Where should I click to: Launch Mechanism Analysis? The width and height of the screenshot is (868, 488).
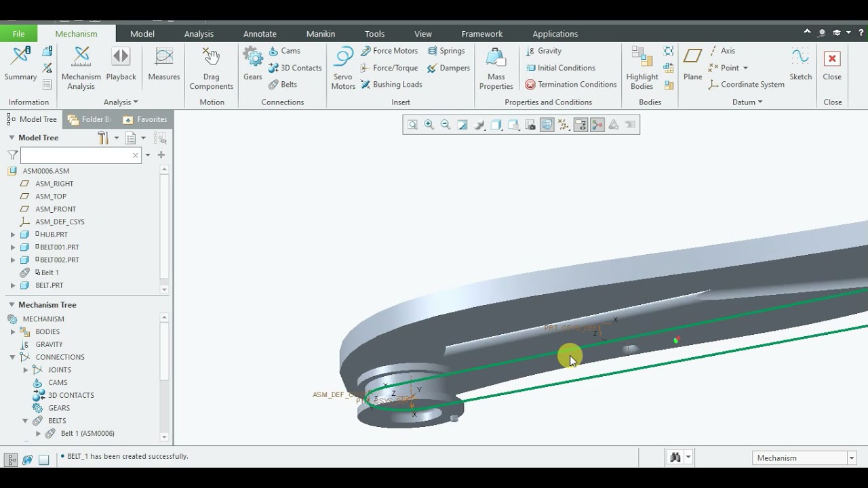coord(81,68)
